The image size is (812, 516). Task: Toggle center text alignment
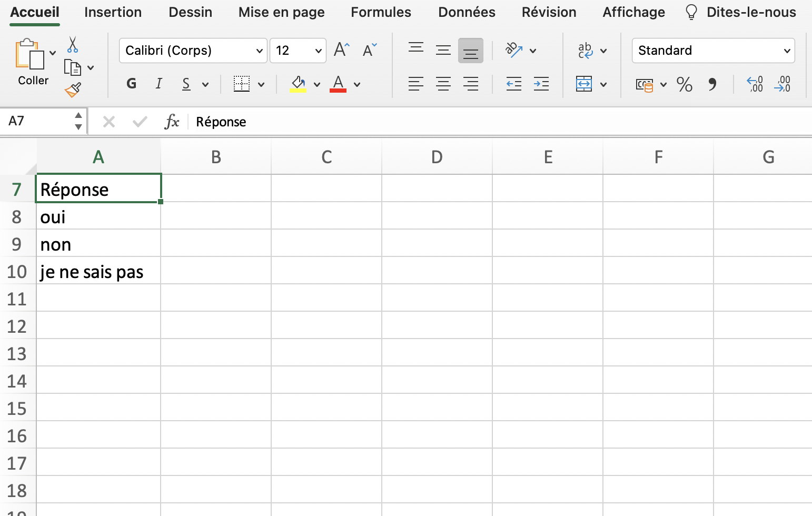(443, 84)
